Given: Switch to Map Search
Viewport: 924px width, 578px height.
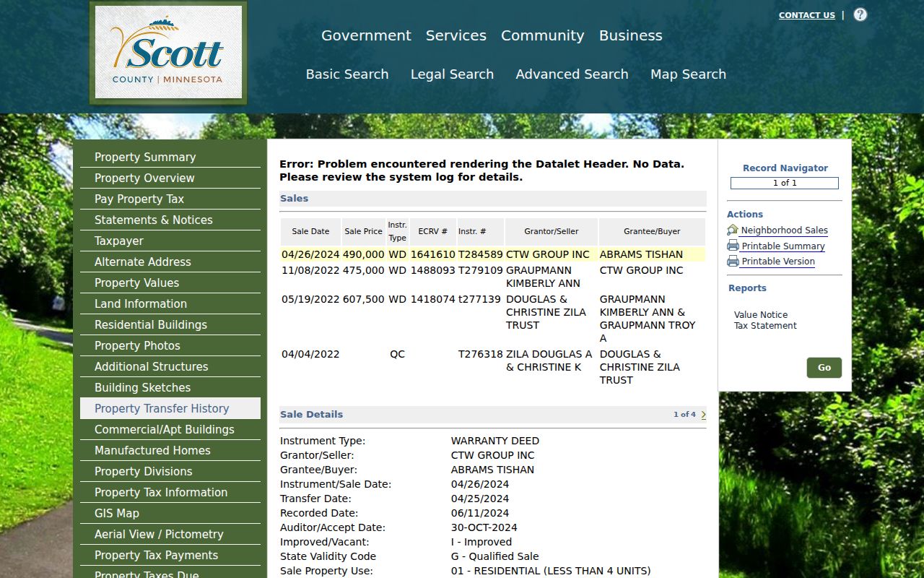Looking at the screenshot, I should tap(688, 74).
